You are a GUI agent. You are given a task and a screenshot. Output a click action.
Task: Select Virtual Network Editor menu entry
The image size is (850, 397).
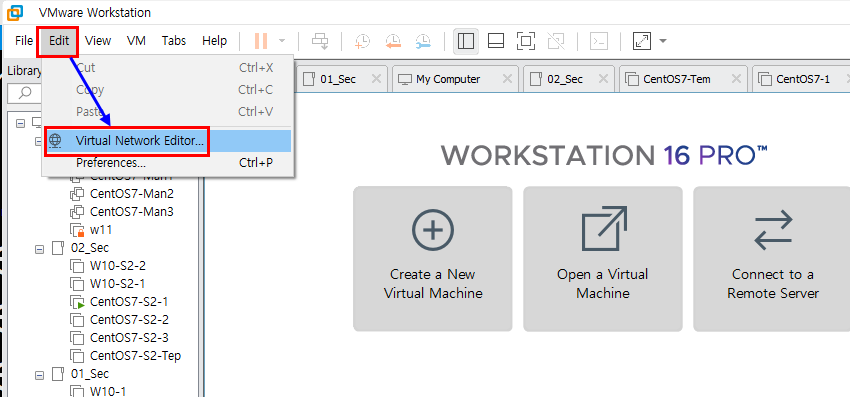168,141
